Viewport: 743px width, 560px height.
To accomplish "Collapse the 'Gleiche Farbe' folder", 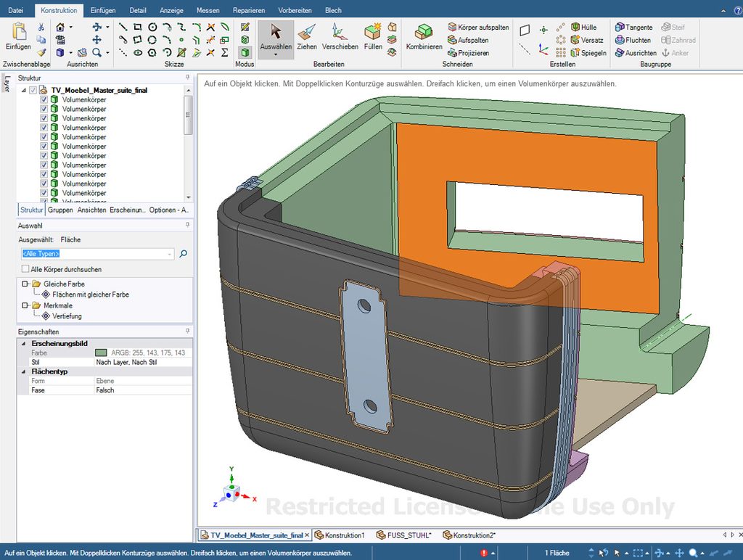I will (x=25, y=284).
